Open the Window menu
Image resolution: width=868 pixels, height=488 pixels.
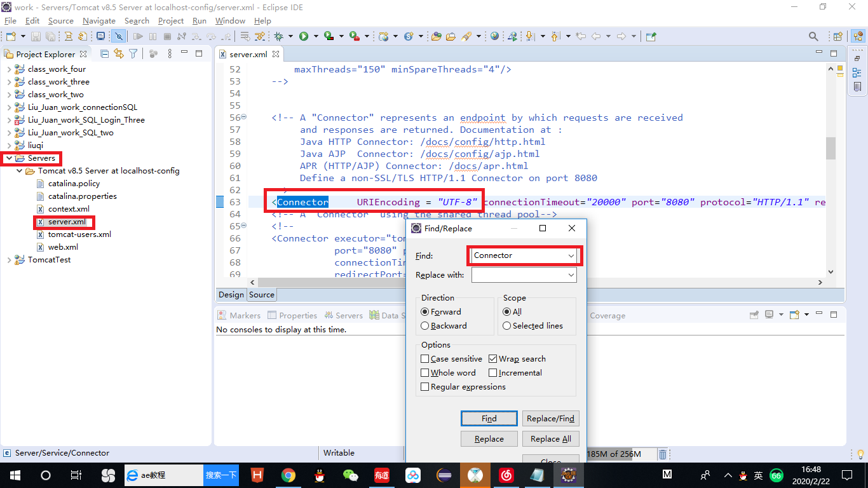click(x=230, y=20)
